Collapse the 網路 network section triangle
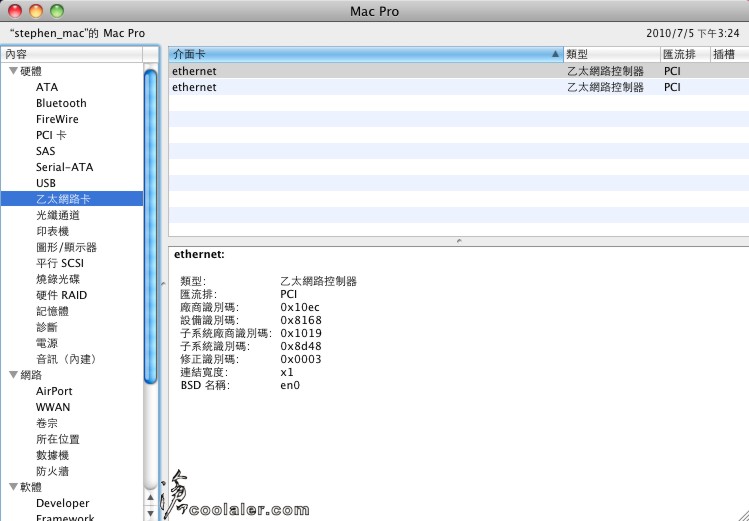This screenshot has height=521, width=749. 13,375
